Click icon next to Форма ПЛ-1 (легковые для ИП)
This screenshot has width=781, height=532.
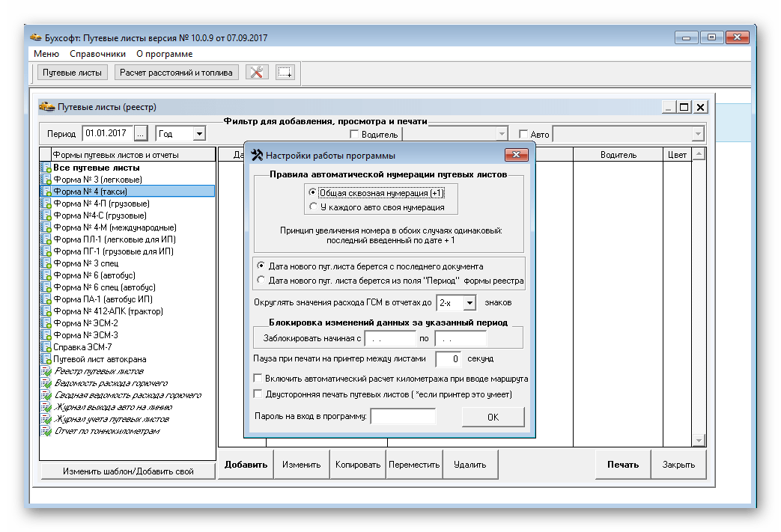coord(46,239)
